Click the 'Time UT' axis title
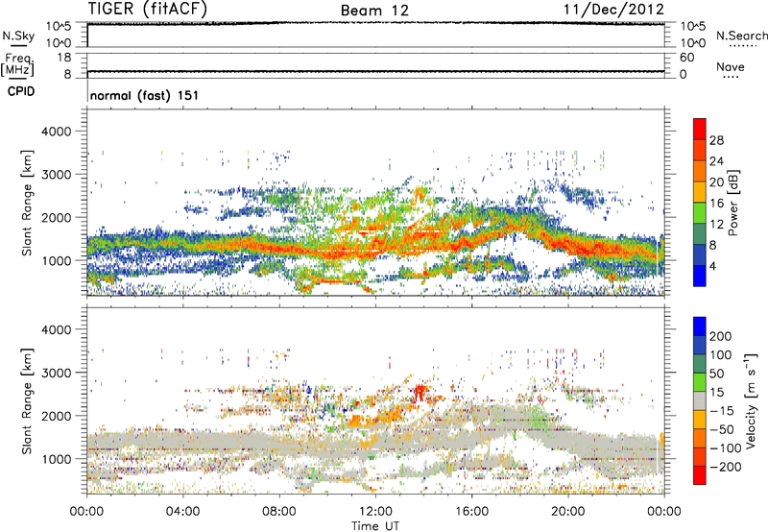This screenshot has height=532, width=768. 375,526
